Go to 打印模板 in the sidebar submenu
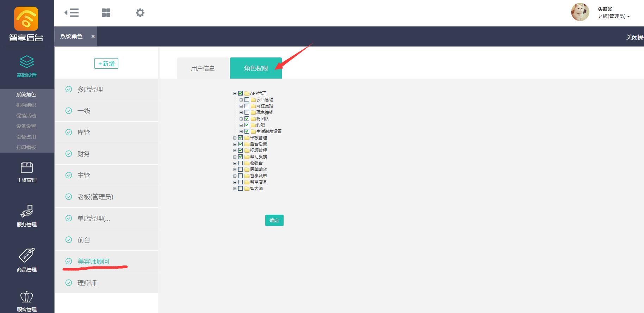 coord(26,147)
